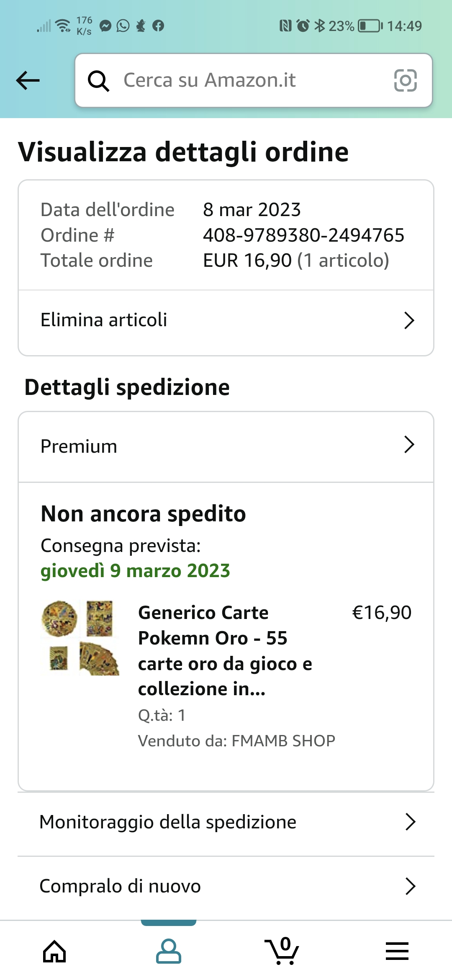Open Monitoraggio della spedizione chevron

[410, 822]
